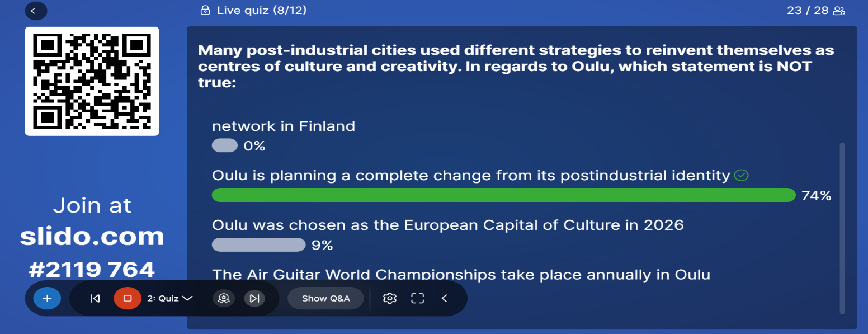Stop the running quiz with red button
The width and height of the screenshot is (868, 334).
click(x=128, y=298)
